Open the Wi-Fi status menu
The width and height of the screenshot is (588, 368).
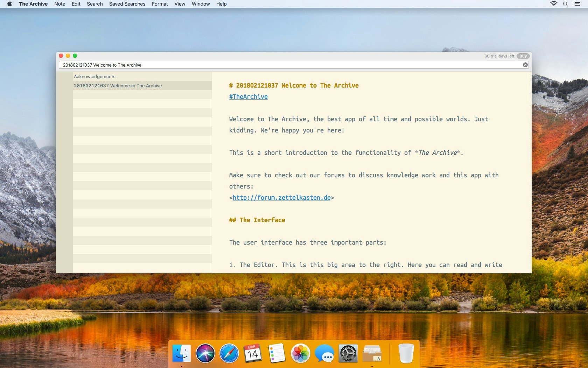pos(553,4)
